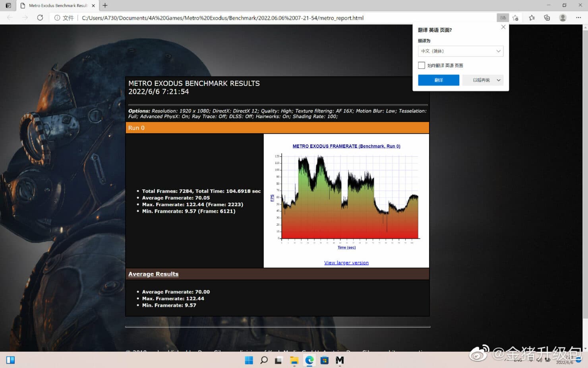Open the Metro Exodus taskbar icon
Viewport: 588px width, 368px height.
(x=340, y=360)
